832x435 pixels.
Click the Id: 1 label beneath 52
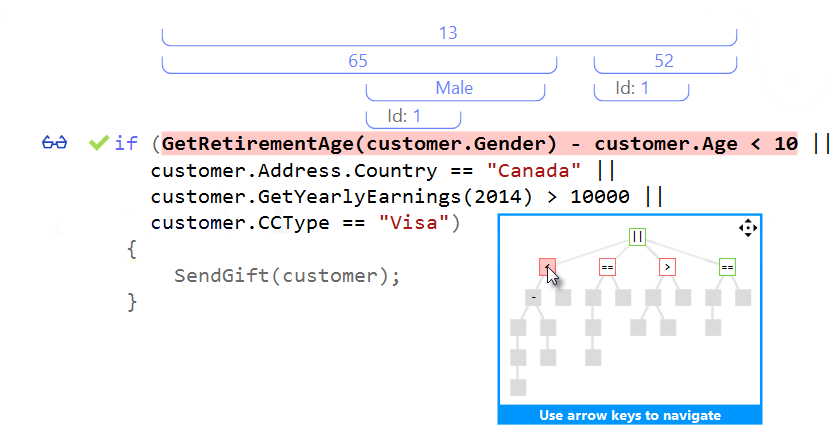pyautogui.click(x=632, y=88)
